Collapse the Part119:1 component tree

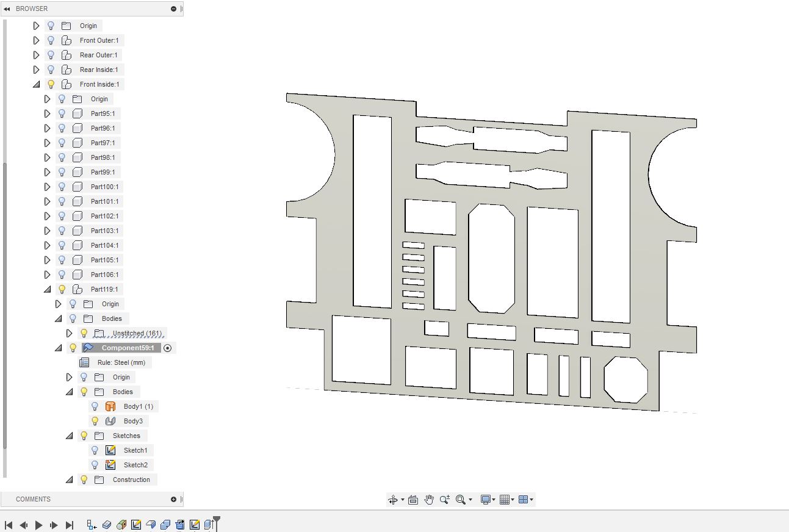pyautogui.click(x=47, y=289)
